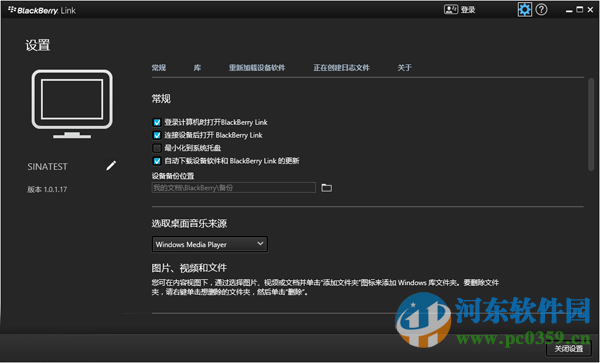Open the settings gear icon
Viewport: 600px width, 363px height.
point(525,10)
